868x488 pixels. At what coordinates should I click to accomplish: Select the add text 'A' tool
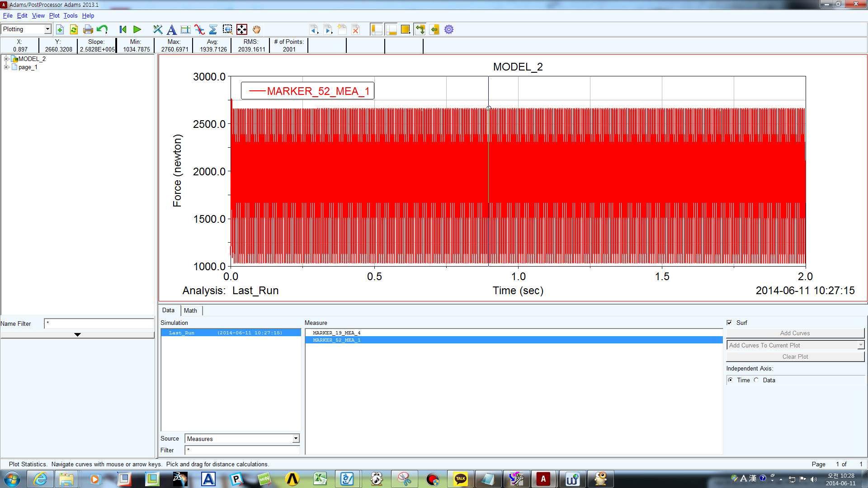pos(171,30)
